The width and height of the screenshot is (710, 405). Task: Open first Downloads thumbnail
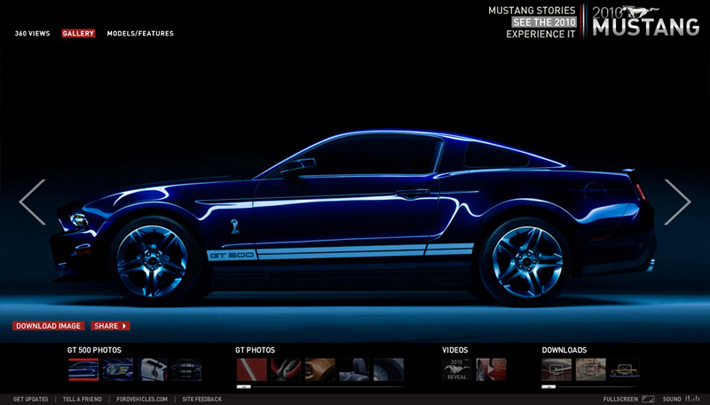556,370
